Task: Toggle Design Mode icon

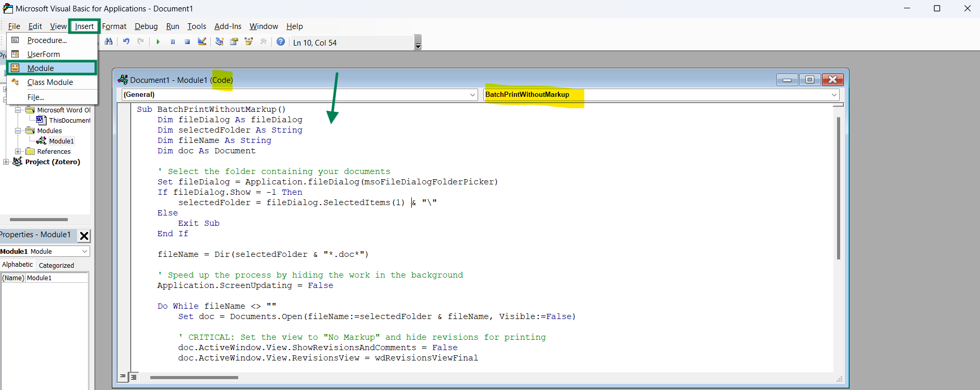Action: point(202,42)
